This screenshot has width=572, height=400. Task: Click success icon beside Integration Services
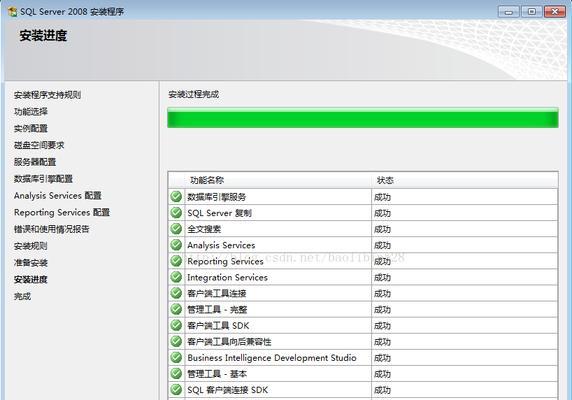coord(176,277)
